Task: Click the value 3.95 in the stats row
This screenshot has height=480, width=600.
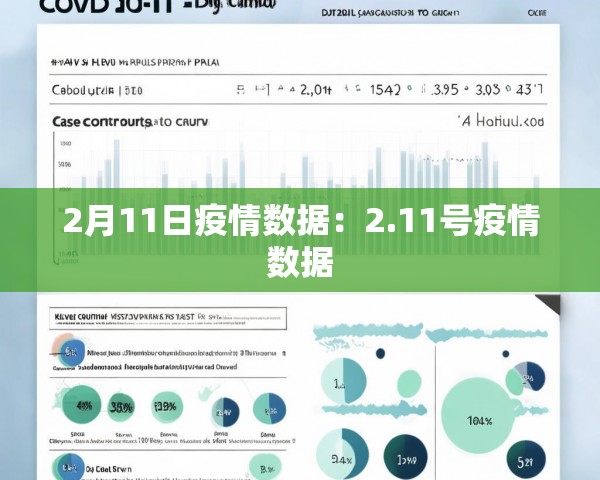Action: point(444,90)
